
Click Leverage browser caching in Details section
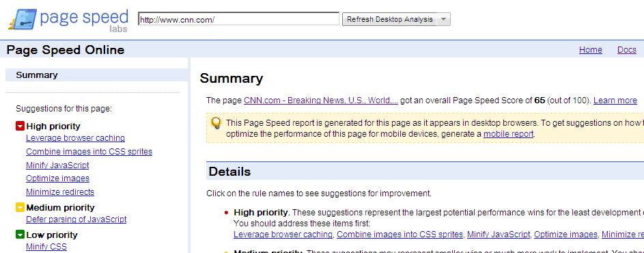(x=283, y=235)
